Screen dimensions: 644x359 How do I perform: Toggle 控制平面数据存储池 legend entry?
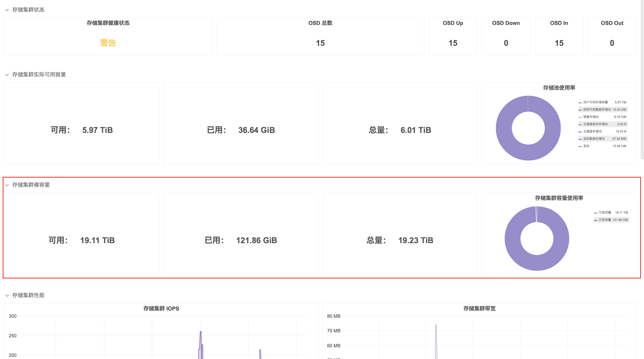tap(597, 110)
